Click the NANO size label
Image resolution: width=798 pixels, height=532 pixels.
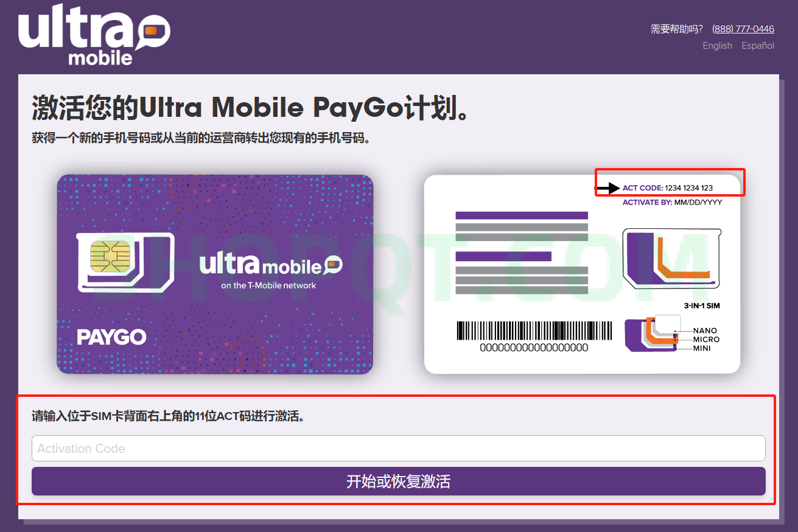click(x=705, y=331)
